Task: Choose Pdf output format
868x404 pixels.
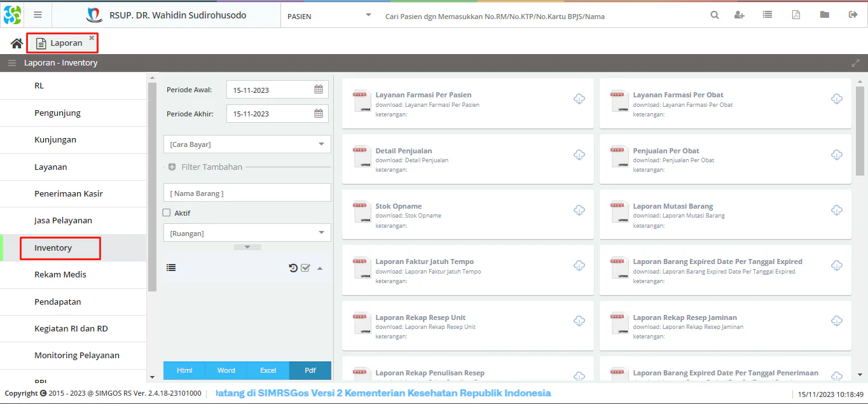Action: (x=310, y=370)
